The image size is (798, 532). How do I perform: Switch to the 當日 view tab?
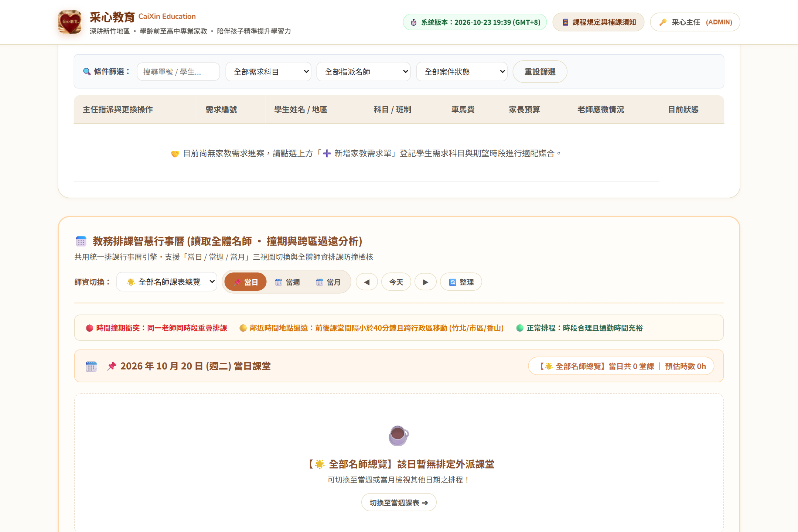coord(246,282)
